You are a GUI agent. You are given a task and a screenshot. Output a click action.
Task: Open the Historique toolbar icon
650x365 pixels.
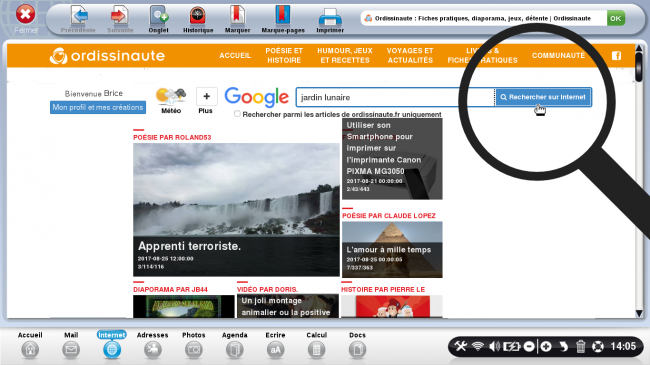pos(198,16)
